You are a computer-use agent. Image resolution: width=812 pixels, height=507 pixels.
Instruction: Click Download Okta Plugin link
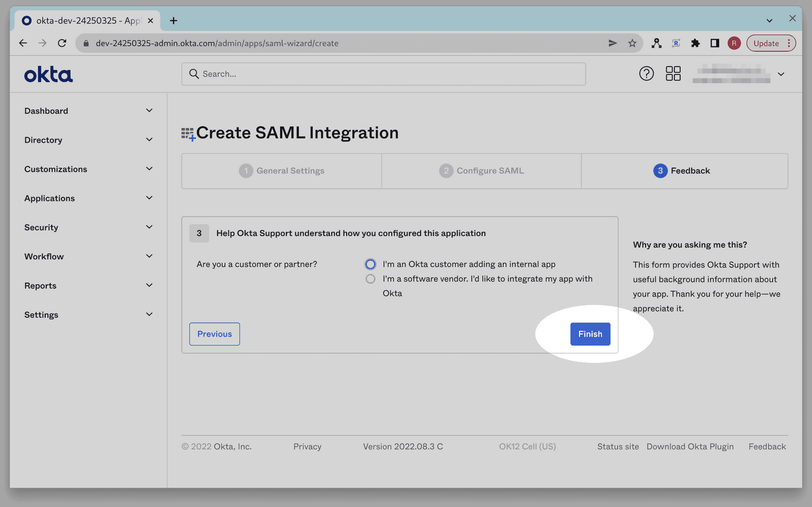[690, 447]
